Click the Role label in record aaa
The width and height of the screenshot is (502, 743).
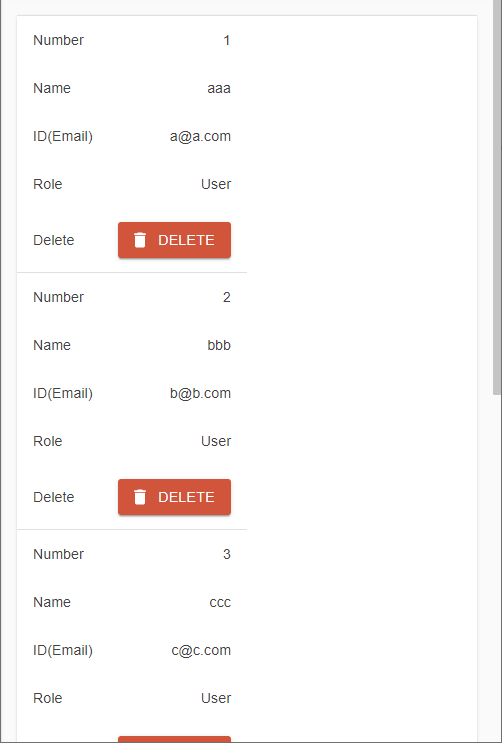pyautogui.click(x=47, y=184)
